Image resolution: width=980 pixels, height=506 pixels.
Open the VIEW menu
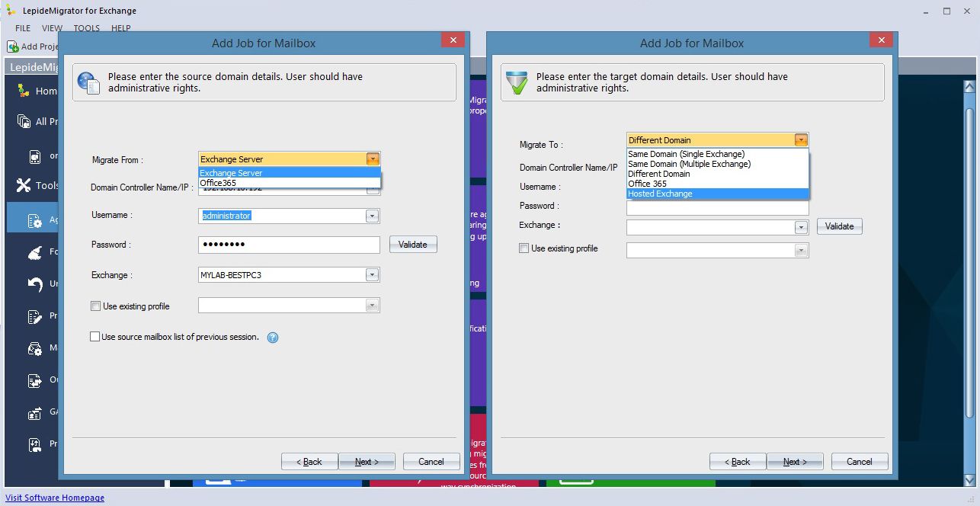(52, 28)
